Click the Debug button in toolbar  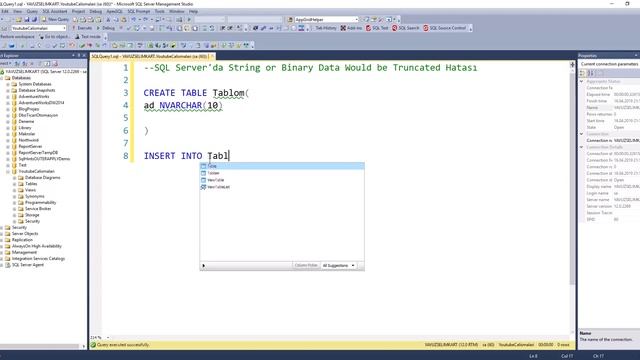(105, 28)
